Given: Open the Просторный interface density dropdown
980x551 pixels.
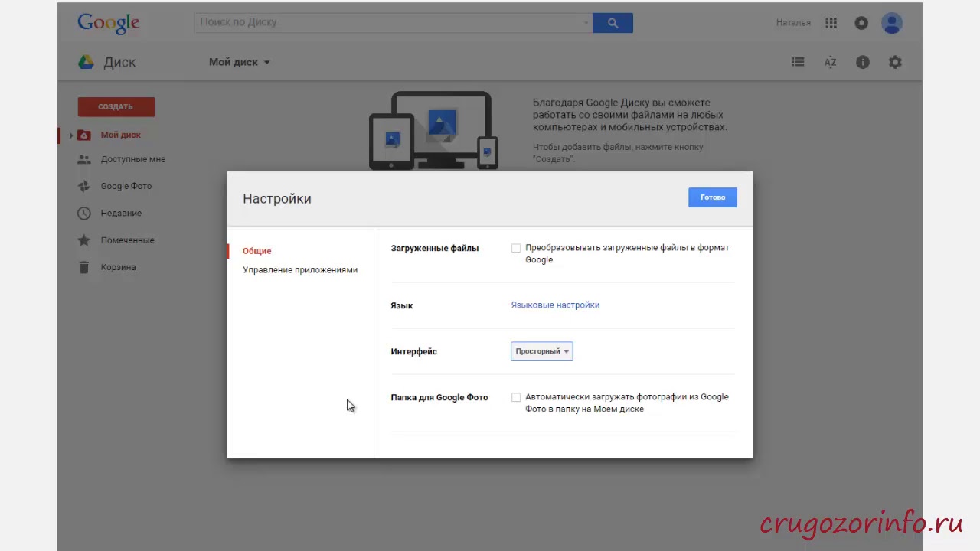Looking at the screenshot, I should tap(541, 351).
